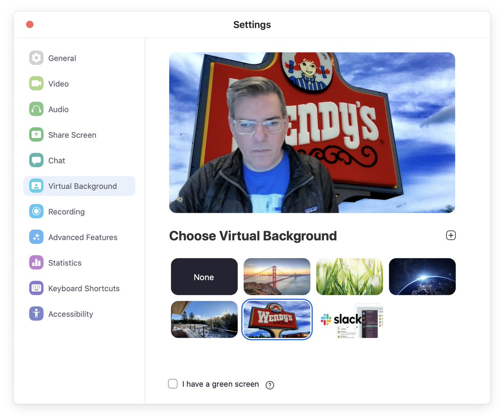Click the Chat bubble icon

36,160
